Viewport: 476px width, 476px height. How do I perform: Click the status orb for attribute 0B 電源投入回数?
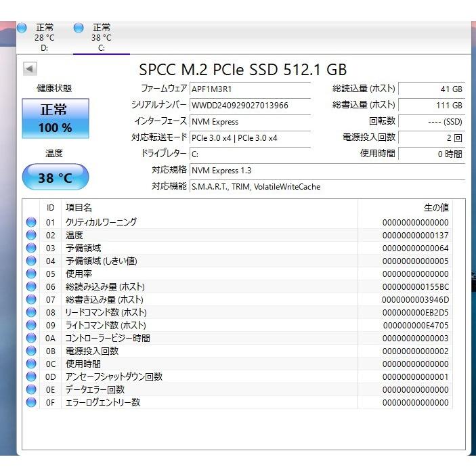pyautogui.click(x=31, y=351)
